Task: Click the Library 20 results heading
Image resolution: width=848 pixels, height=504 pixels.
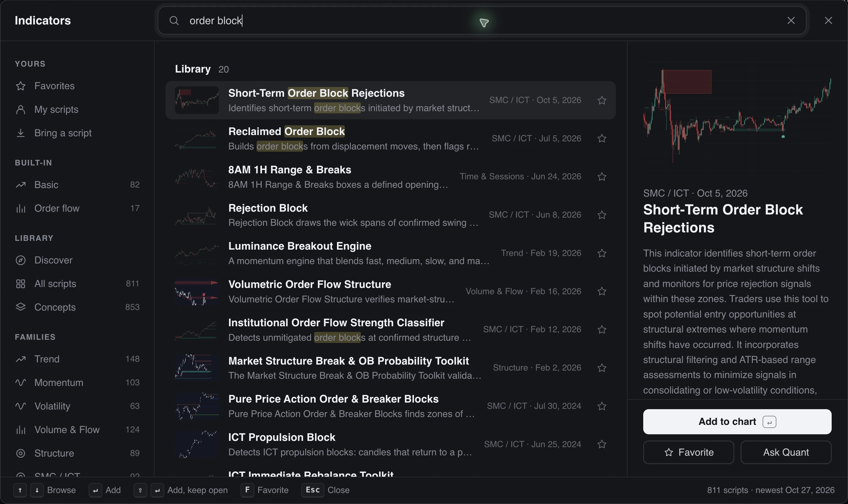Action: tap(202, 69)
